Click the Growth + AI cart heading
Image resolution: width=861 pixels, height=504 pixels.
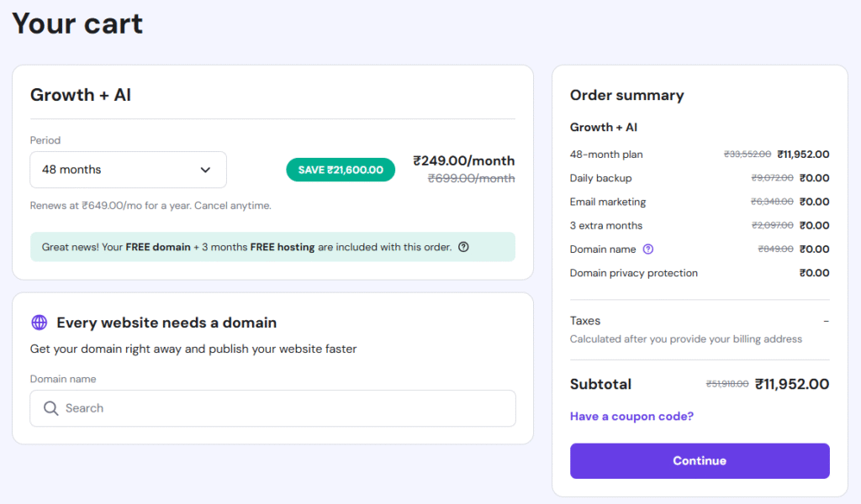point(81,95)
